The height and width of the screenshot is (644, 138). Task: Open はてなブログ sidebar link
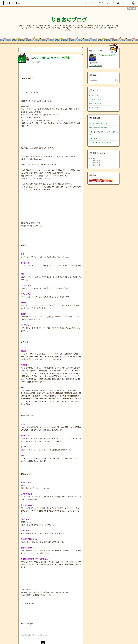coord(94,96)
